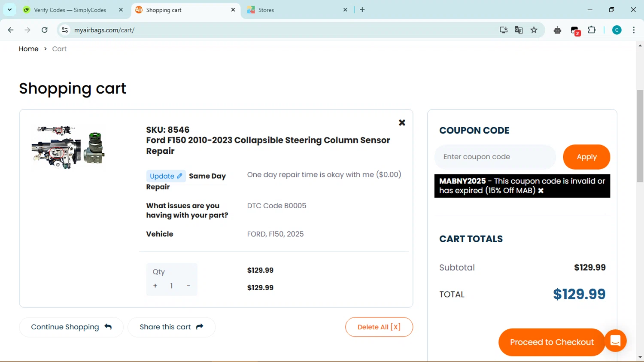Click the scrollbar down arrow
644x362 pixels.
click(x=640, y=357)
